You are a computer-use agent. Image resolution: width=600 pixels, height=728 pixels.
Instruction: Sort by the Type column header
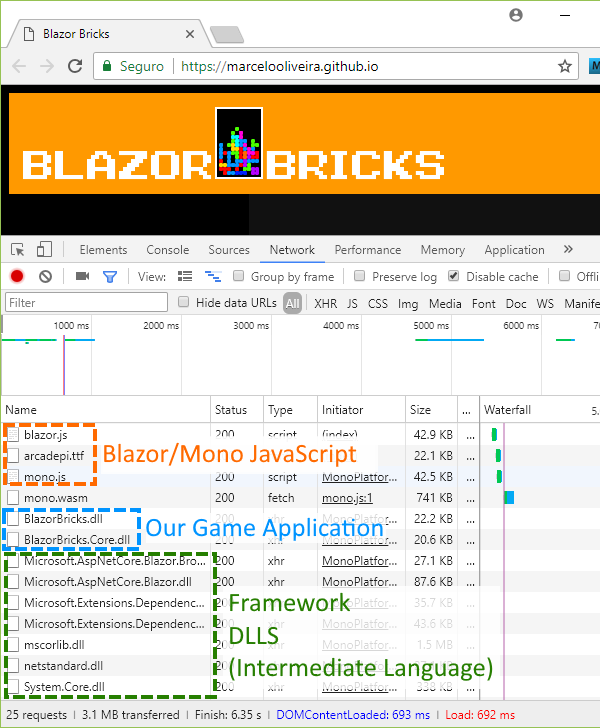[291, 410]
